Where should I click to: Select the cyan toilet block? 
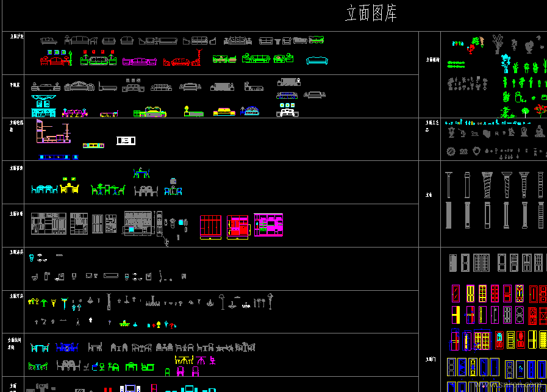[31, 258]
